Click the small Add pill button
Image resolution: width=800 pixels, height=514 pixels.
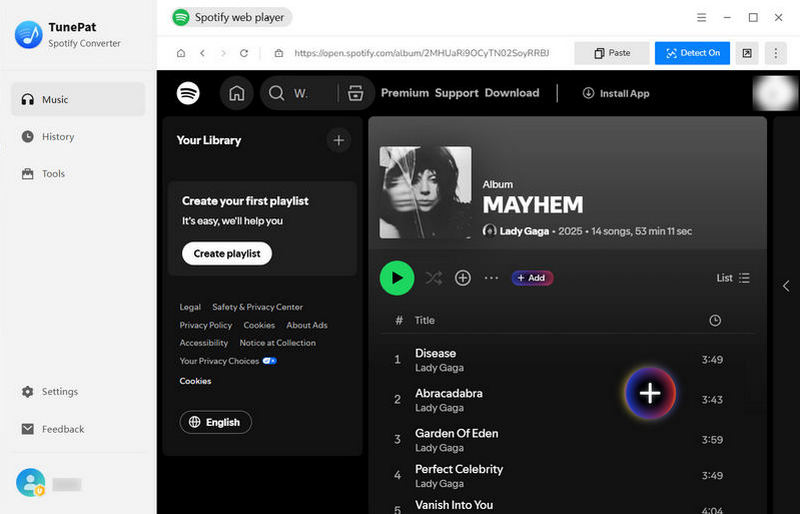[x=532, y=278]
